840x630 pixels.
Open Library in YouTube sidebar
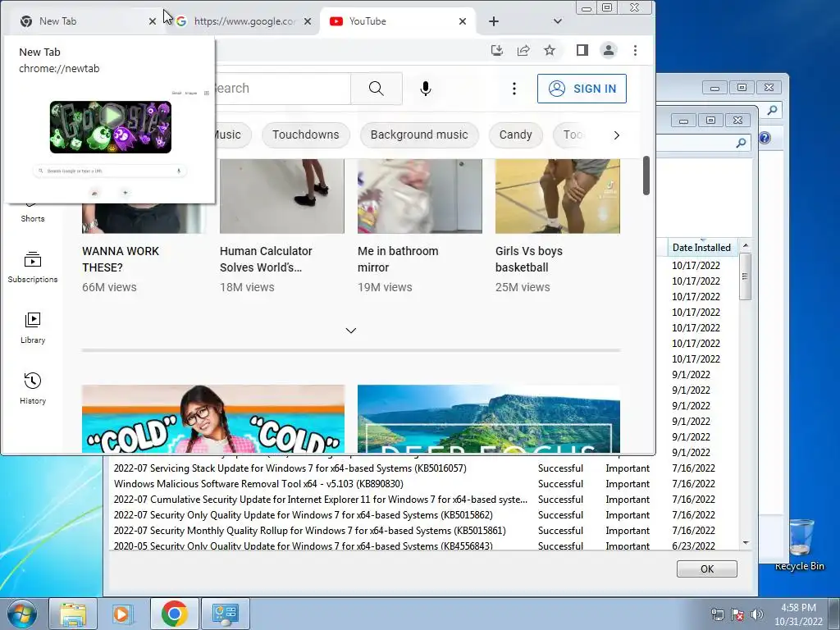[33, 328]
